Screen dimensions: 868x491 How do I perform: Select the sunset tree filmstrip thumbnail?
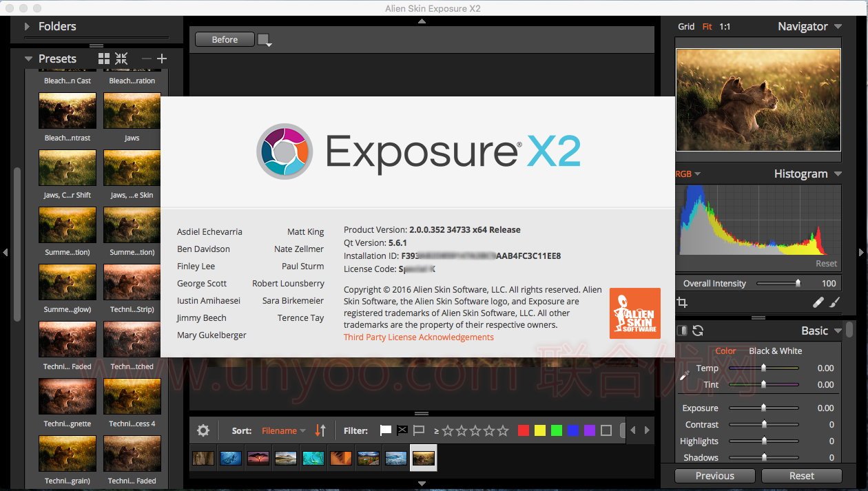coord(258,458)
